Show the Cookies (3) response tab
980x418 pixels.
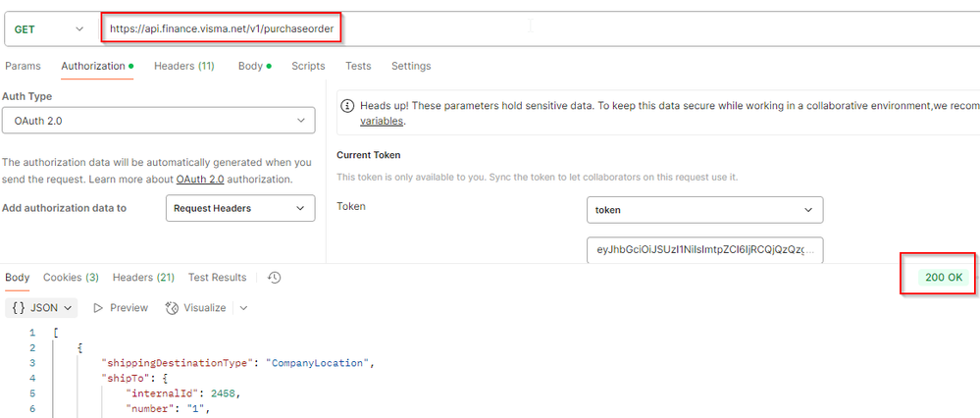tap(71, 278)
